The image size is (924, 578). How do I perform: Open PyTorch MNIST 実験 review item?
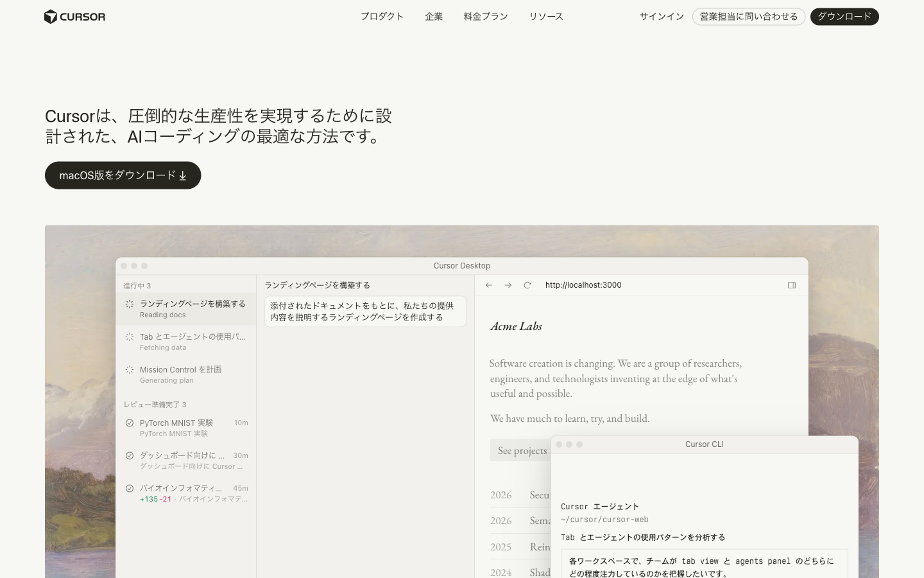point(186,428)
